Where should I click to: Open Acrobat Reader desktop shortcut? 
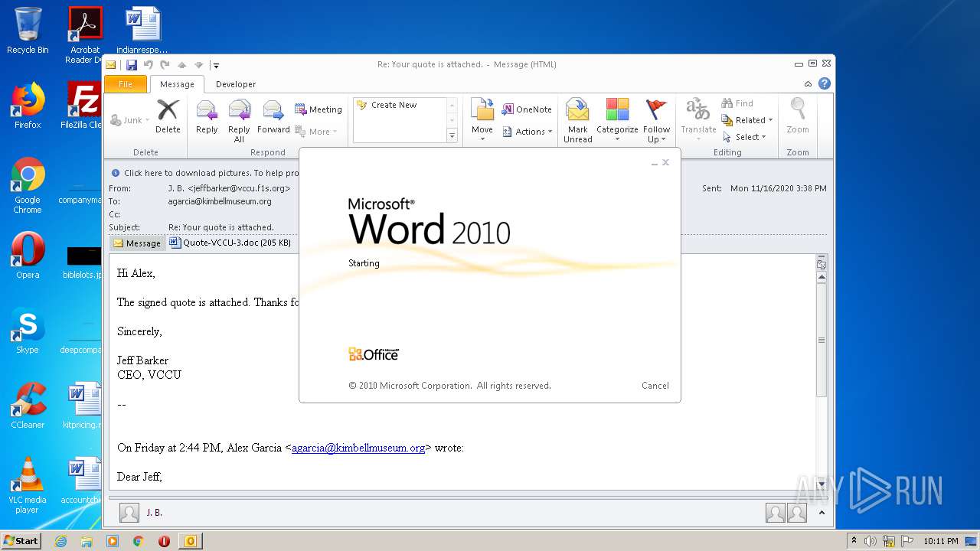pos(85,35)
